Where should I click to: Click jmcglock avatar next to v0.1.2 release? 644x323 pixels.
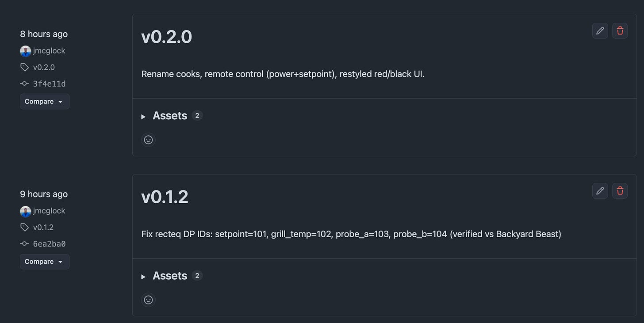25,211
